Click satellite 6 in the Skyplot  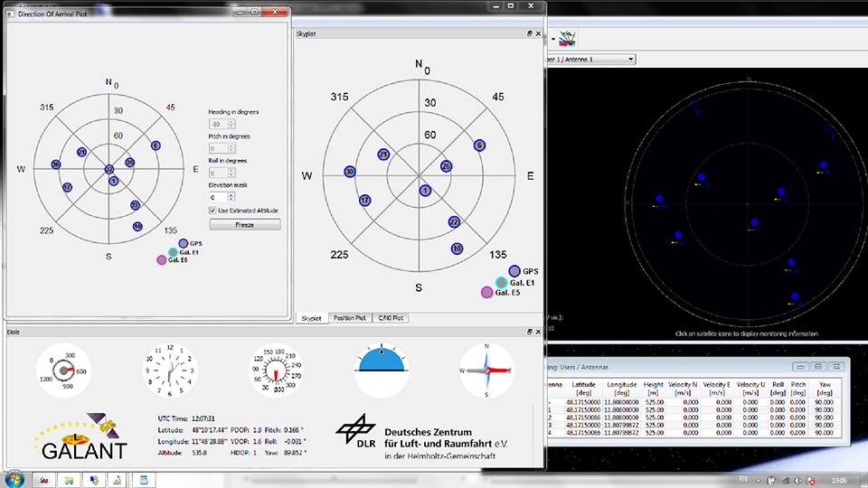tap(480, 145)
